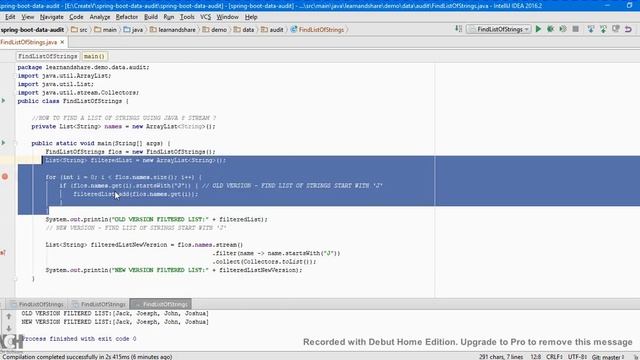Screen dimensions: 640x360
Task: Click main() in editor structure breadcrumb
Action: pyautogui.click(x=94, y=56)
